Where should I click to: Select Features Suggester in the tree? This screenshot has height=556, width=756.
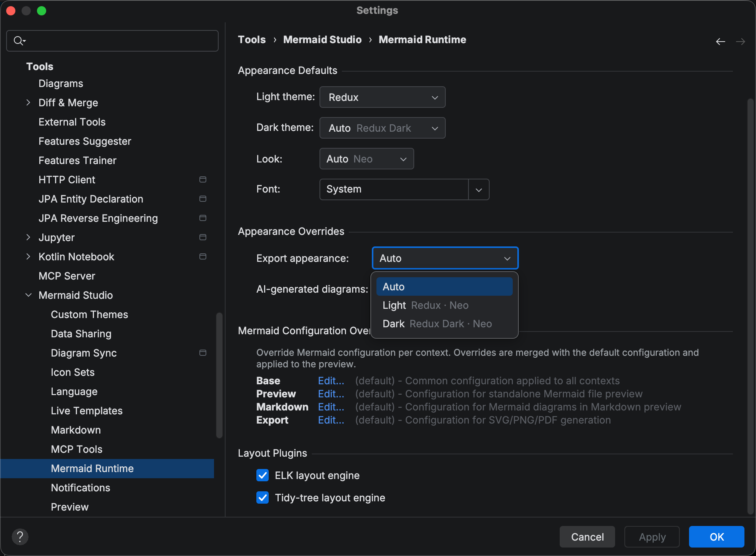point(85,141)
